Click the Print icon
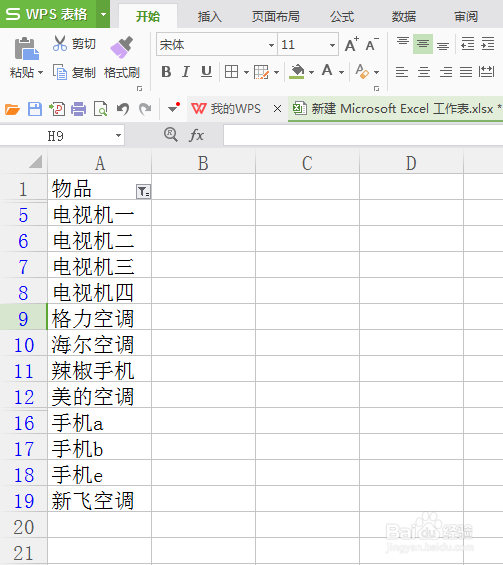The width and height of the screenshot is (503, 565). 79,109
